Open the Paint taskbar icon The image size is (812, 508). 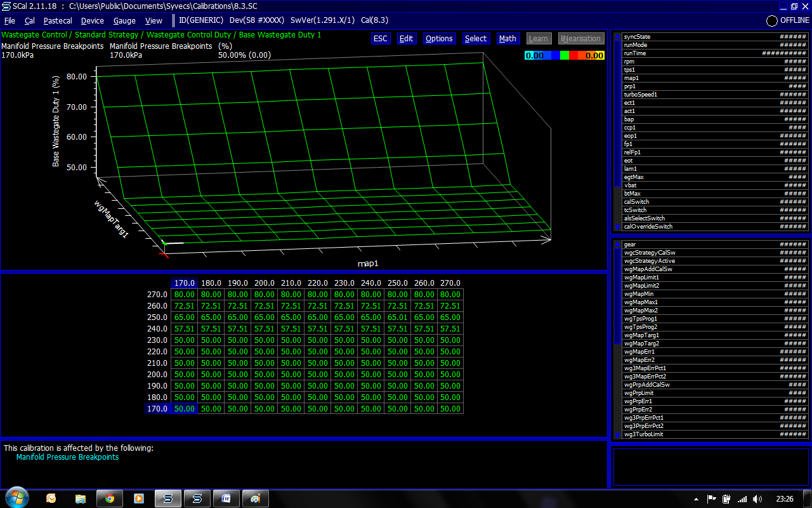tap(255, 498)
